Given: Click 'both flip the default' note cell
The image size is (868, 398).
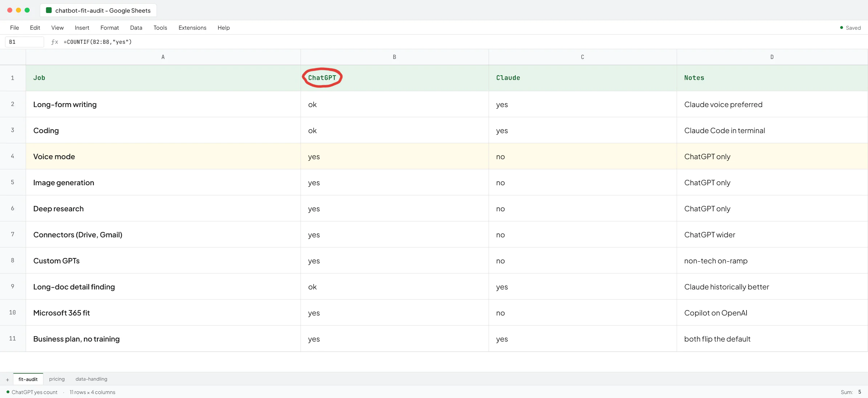Looking at the screenshot, I should (x=772, y=339).
